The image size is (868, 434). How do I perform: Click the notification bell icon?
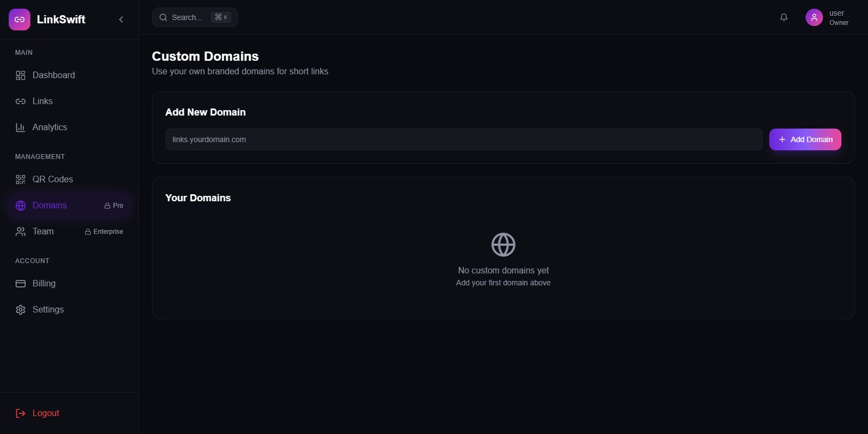pos(784,17)
